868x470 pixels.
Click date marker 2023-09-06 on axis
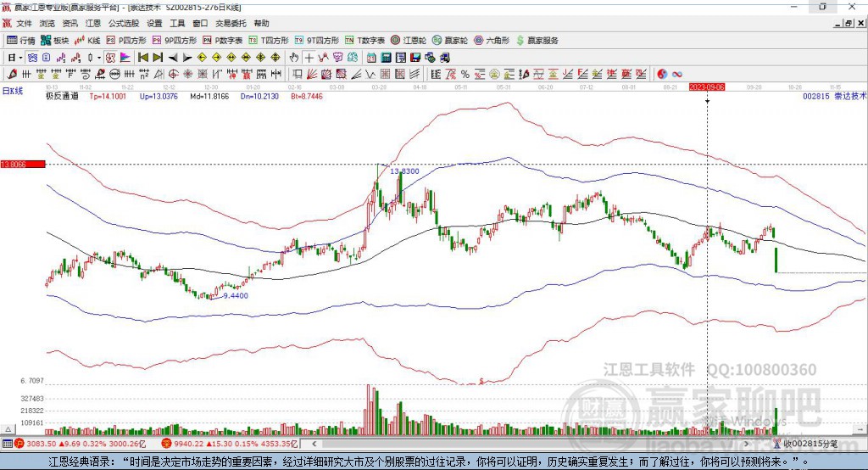(707, 87)
